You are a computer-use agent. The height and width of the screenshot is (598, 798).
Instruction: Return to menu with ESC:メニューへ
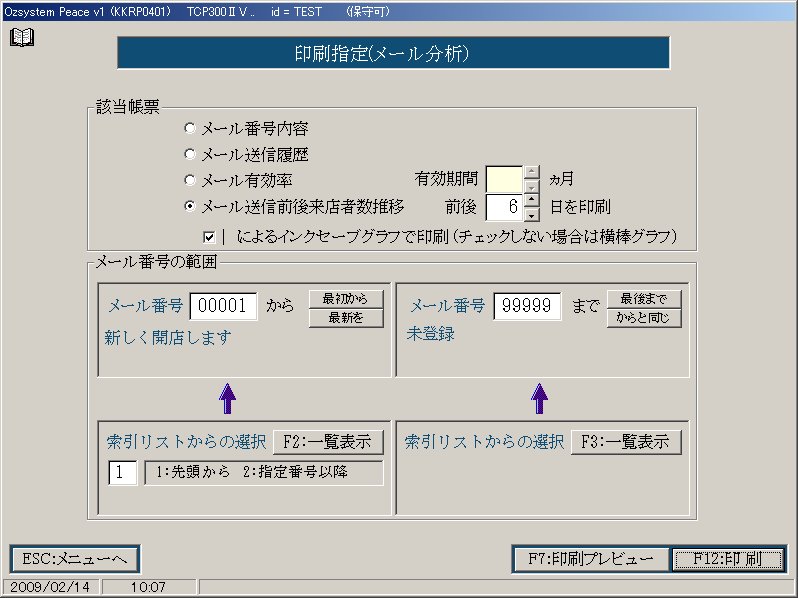click(x=74, y=559)
